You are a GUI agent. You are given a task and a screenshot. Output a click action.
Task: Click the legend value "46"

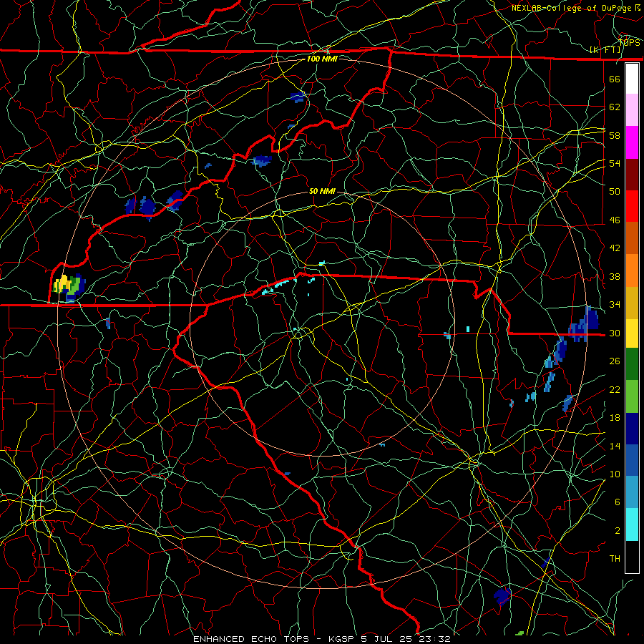(615, 220)
